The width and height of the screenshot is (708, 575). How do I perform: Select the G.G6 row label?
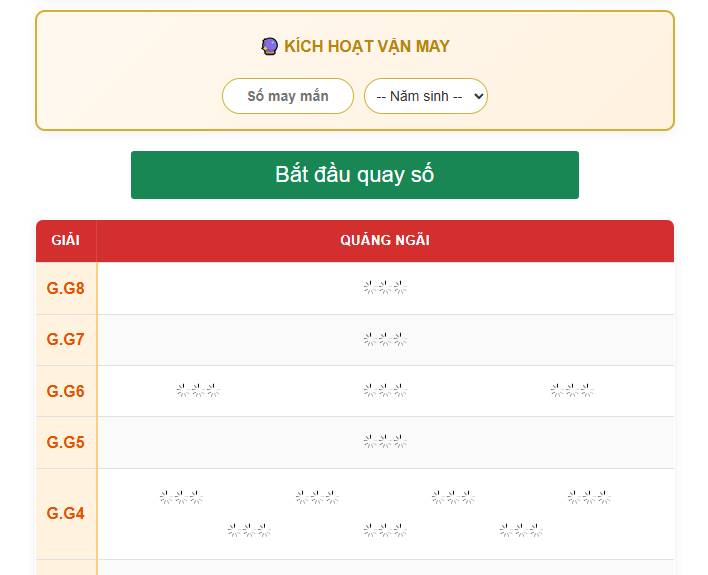pyautogui.click(x=65, y=391)
